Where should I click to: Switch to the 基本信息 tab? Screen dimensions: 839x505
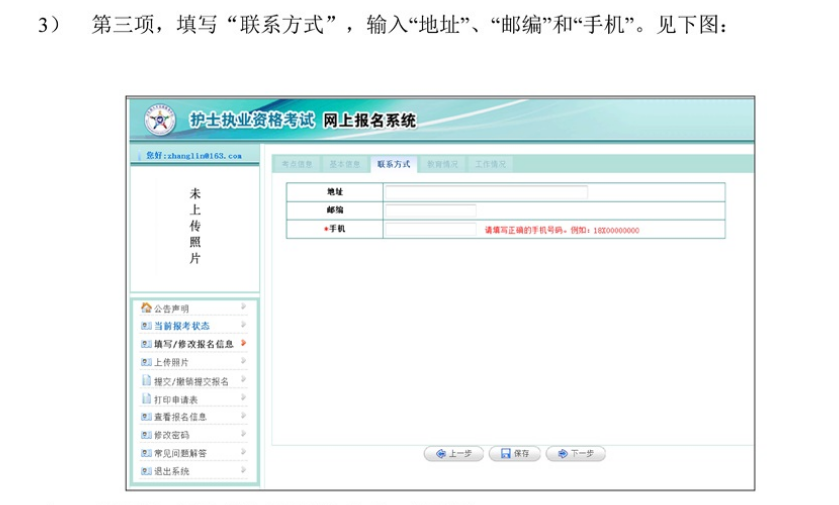pos(345,164)
